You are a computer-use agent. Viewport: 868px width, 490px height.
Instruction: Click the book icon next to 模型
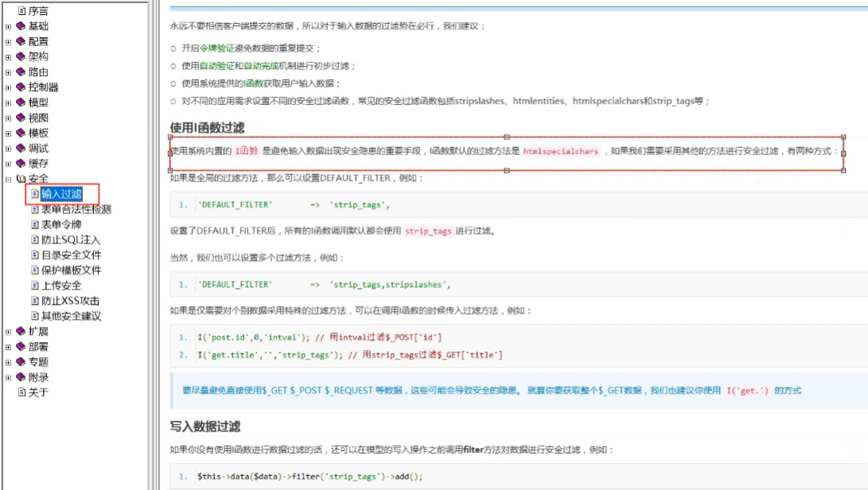point(21,103)
